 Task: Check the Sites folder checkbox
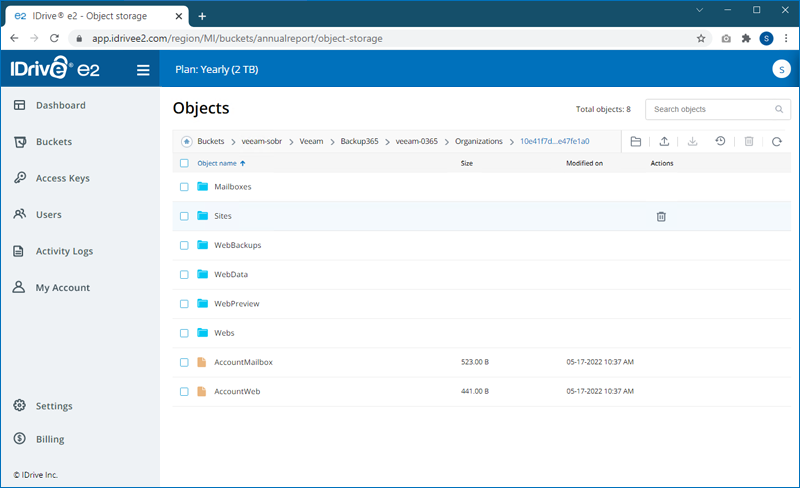(x=184, y=216)
